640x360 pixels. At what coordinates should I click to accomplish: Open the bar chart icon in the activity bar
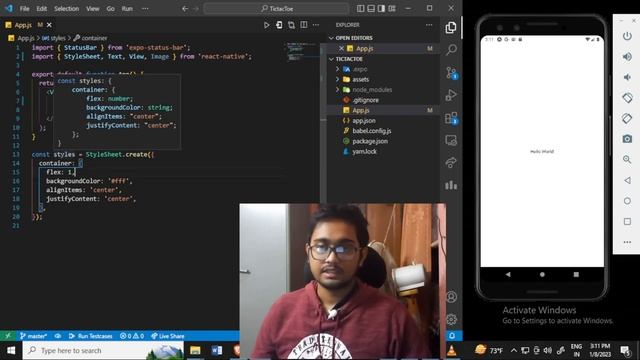click(x=451, y=185)
